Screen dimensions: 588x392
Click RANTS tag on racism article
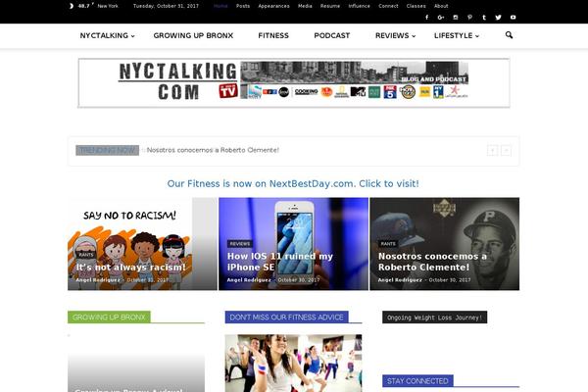coord(86,255)
